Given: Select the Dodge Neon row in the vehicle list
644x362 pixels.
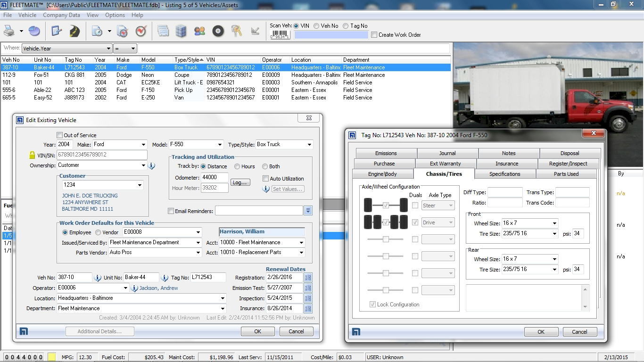Looking at the screenshot, I should click(141, 75).
